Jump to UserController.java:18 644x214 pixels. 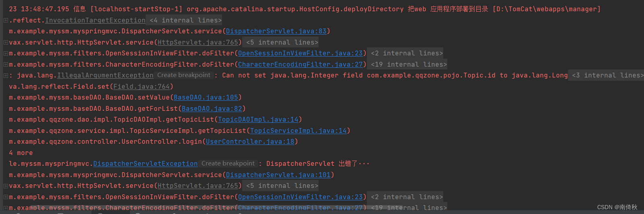pos(250,142)
